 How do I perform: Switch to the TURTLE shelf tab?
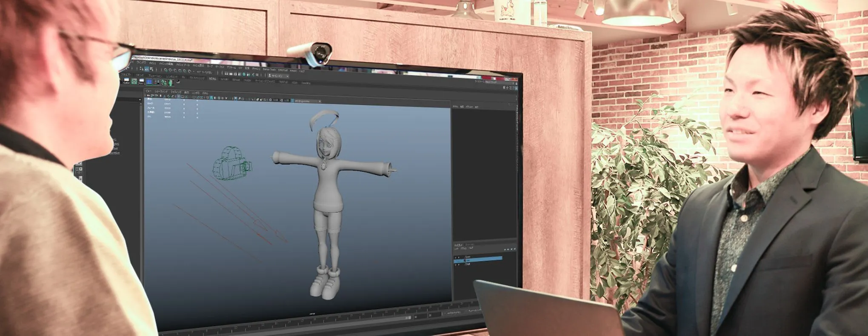(283, 82)
